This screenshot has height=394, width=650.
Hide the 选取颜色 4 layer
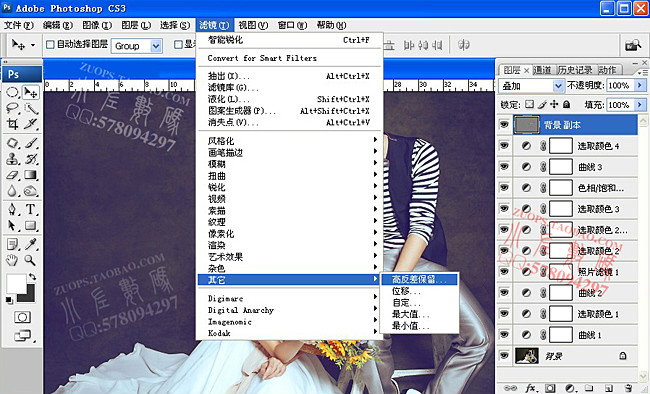point(504,146)
